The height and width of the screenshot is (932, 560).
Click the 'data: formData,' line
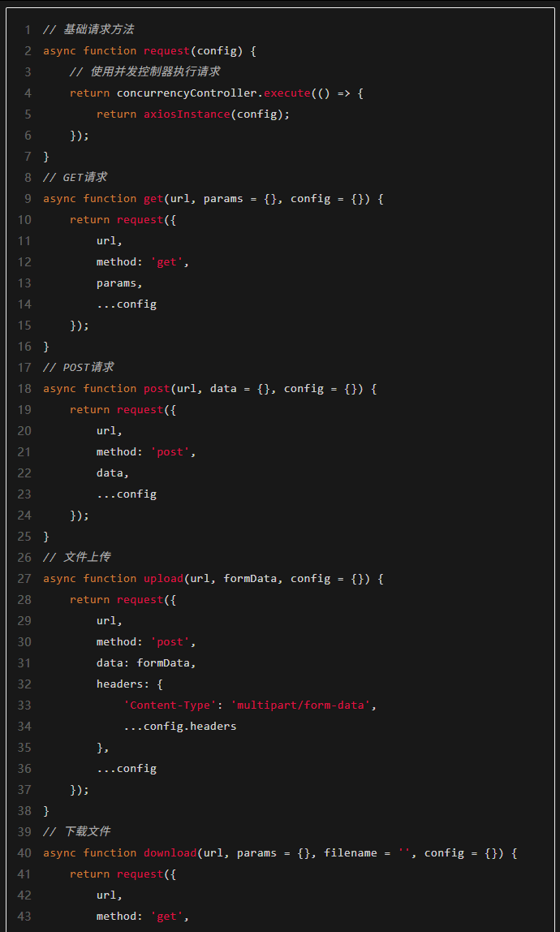[x=146, y=662]
